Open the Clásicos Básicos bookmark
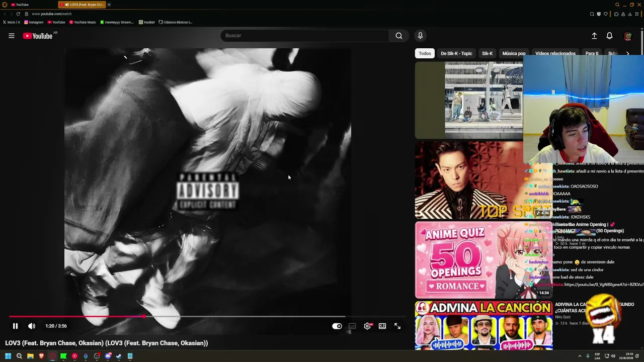Viewport: 644px width, 362px height. coord(175,22)
